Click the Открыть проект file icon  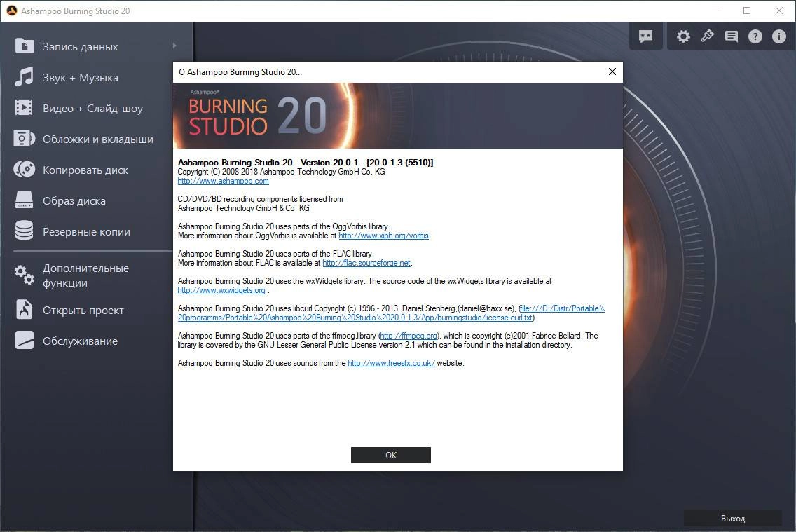pos(24,309)
